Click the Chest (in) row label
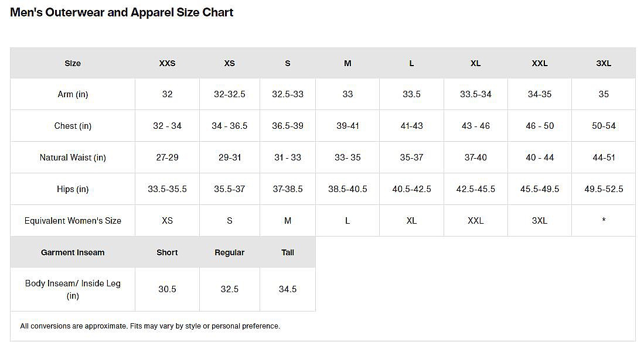 73,126
